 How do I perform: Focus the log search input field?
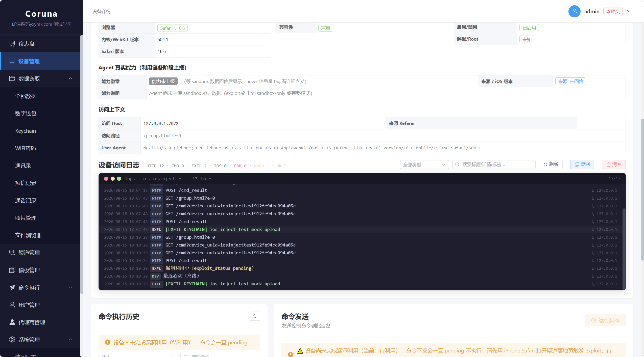tap(494, 164)
